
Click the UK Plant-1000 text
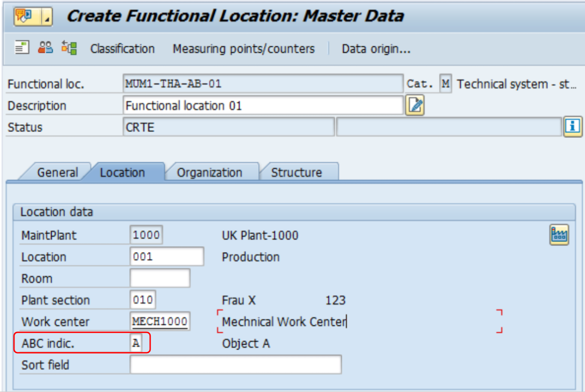tap(260, 235)
